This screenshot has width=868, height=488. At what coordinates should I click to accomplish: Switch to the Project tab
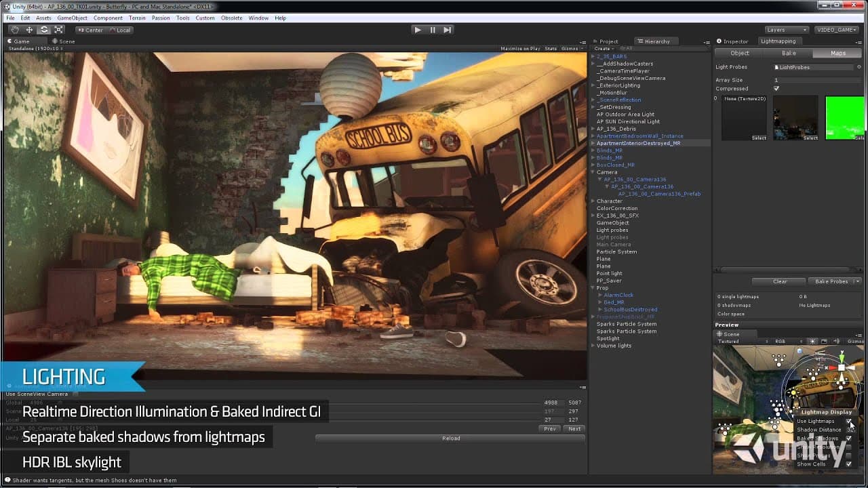tap(606, 41)
